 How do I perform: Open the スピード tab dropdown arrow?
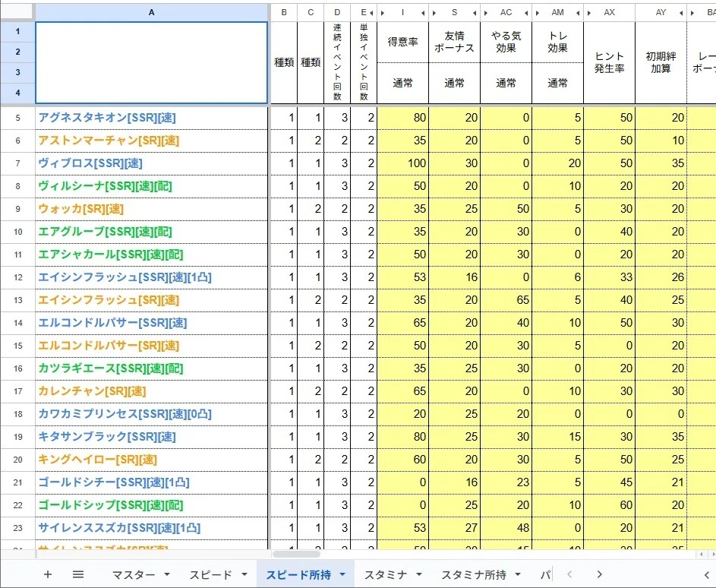tap(244, 575)
